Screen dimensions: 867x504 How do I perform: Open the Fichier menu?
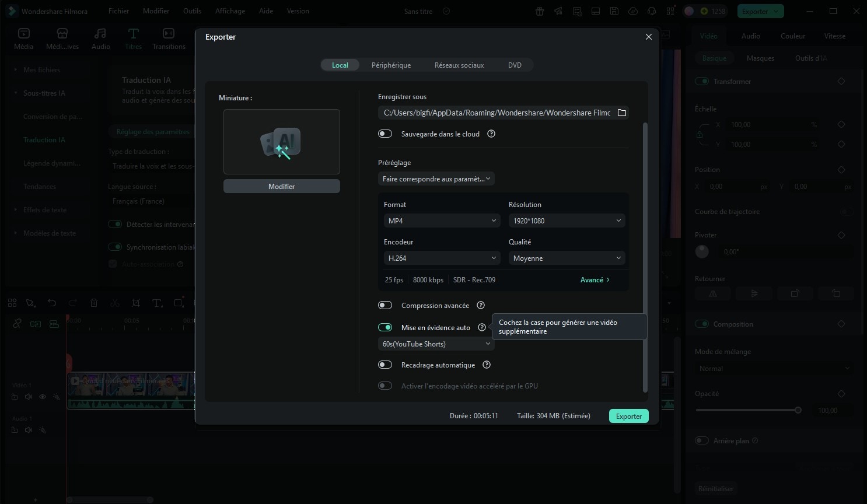pyautogui.click(x=118, y=11)
